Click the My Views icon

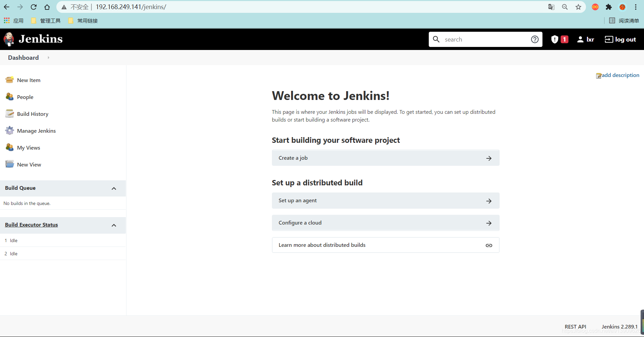coord(9,148)
